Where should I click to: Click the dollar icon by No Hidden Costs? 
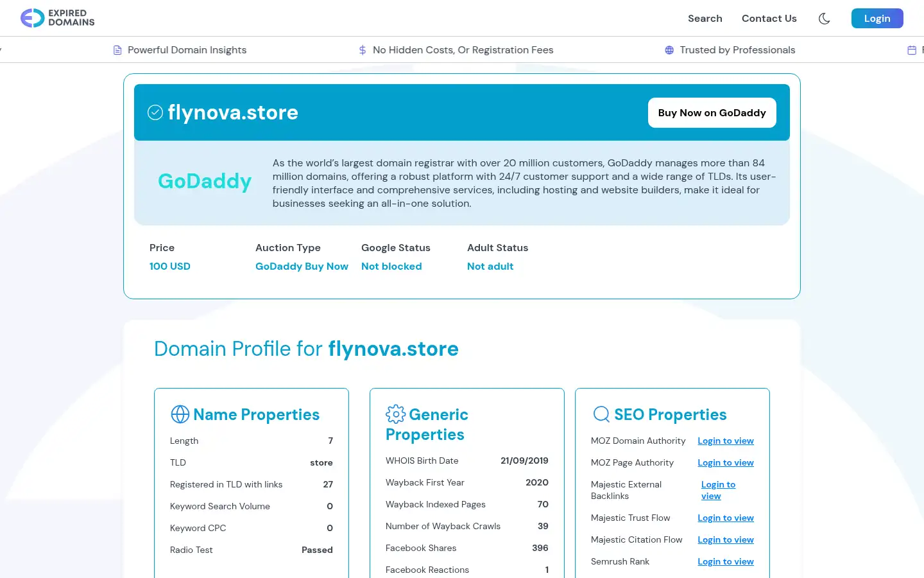click(x=363, y=50)
